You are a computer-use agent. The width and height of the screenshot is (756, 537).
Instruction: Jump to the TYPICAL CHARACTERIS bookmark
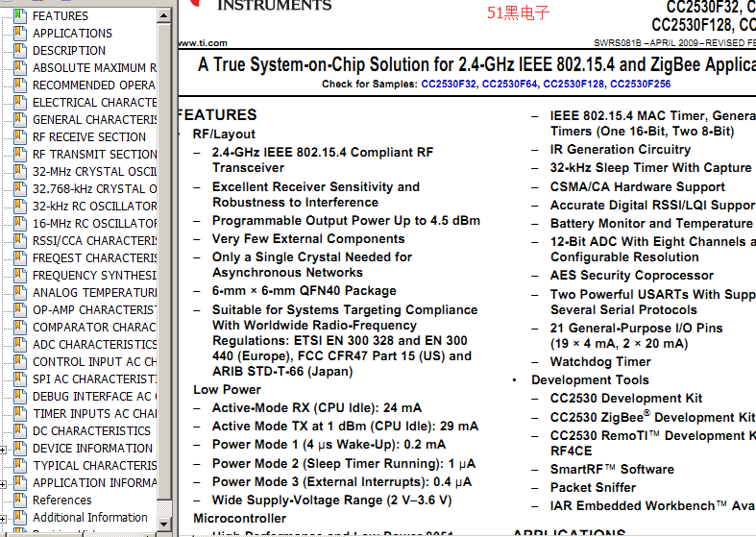[x=94, y=466]
